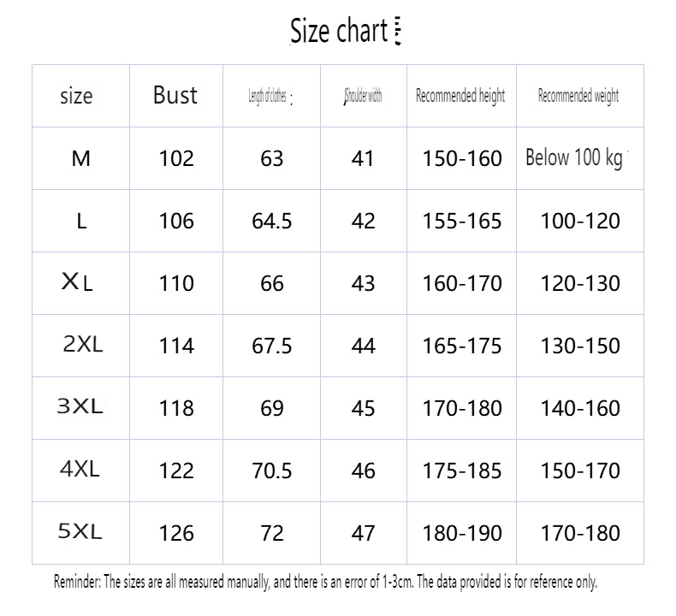Select the 2XL size label
The width and height of the screenshot is (676, 616).
point(82,345)
